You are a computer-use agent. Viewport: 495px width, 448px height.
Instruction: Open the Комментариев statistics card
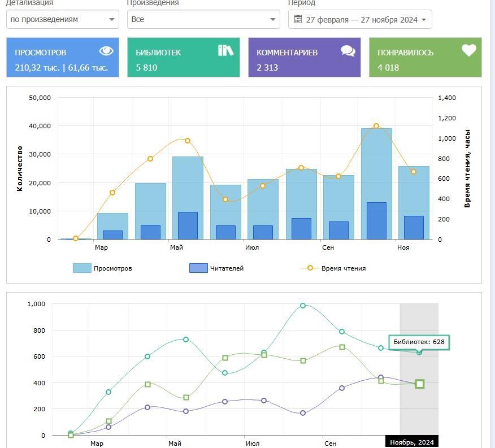(304, 58)
